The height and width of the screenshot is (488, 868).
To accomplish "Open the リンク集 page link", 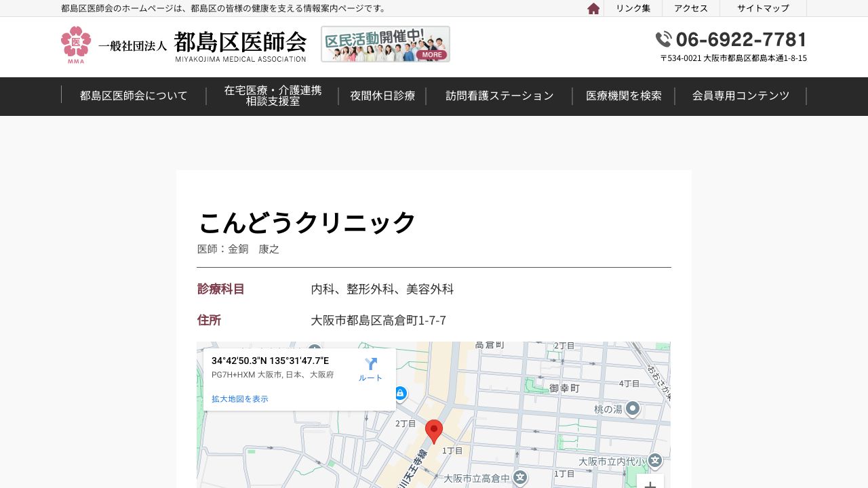I will [633, 8].
